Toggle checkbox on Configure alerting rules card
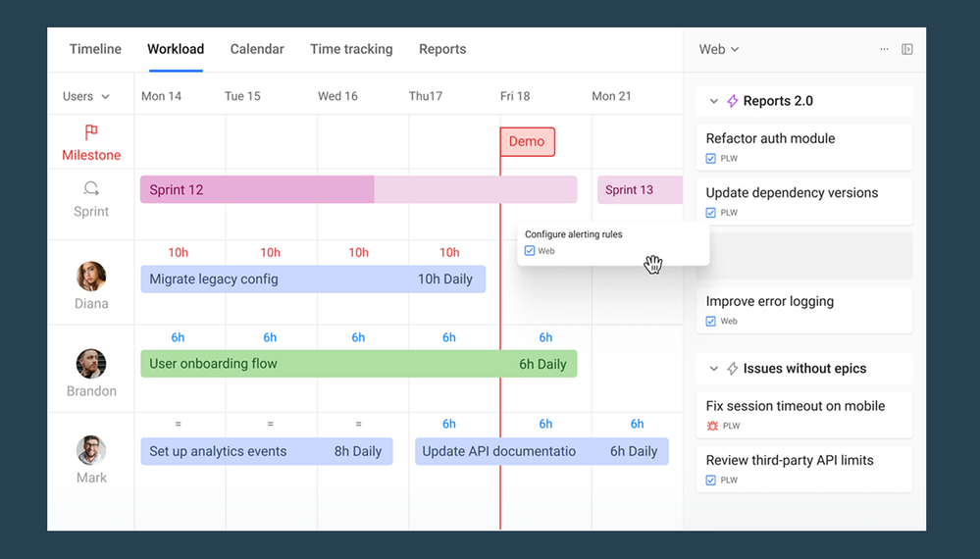 pos(530,250)
